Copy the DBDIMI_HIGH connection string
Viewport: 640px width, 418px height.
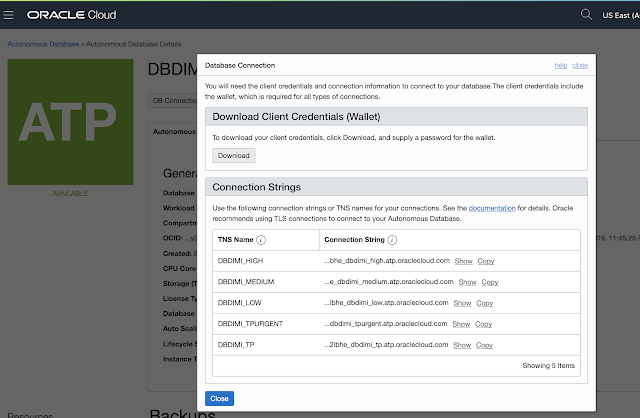[486, 261]
